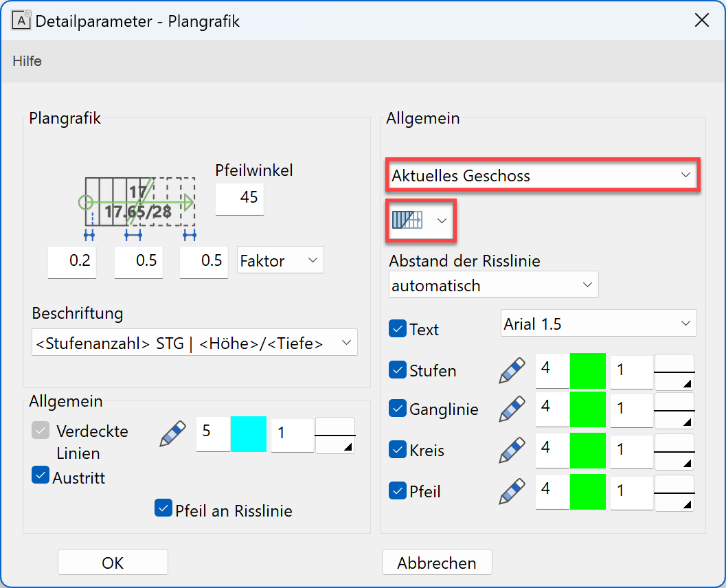726x588 pixels.
Task: Click the pencil icon next to Pfeil
Action: point(512,492)
